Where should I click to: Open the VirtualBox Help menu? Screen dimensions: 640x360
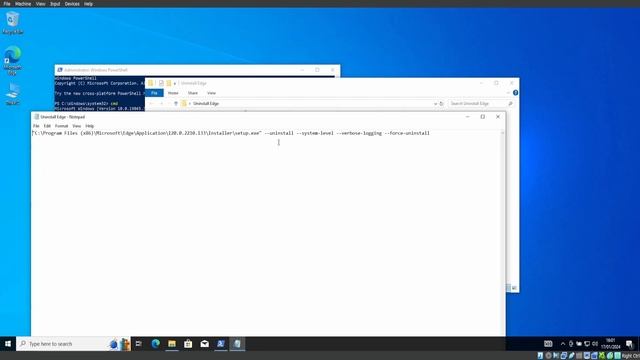pos(88,4)
